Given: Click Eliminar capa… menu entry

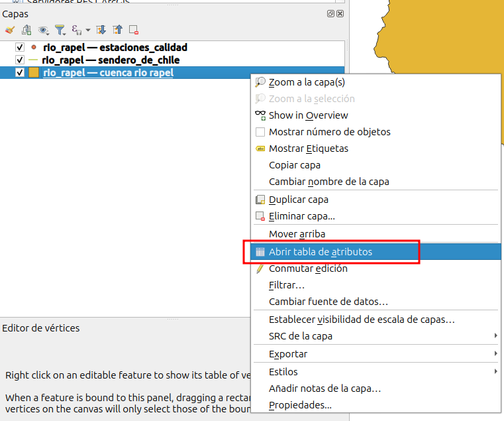Looking at the screenshot, I should pyautogui.click(x=301, y=216).
